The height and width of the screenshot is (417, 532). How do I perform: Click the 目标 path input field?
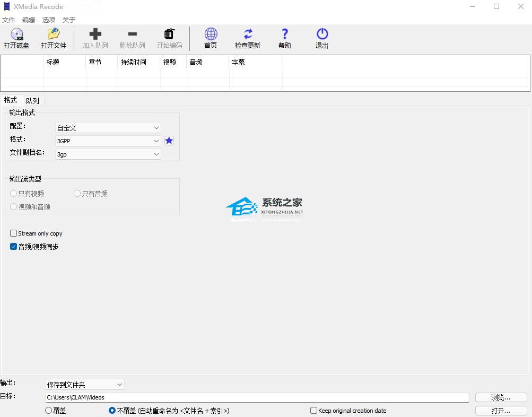[257, 397]
